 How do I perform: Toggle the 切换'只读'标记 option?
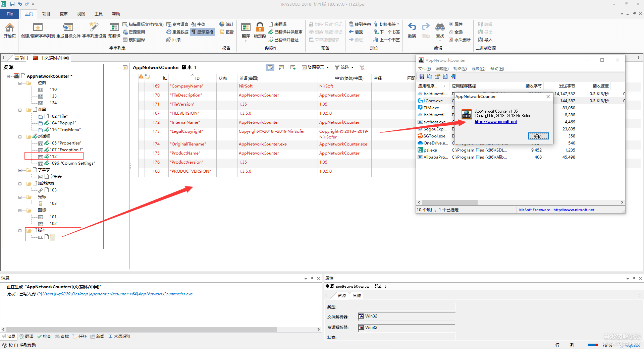coord(325,24)
